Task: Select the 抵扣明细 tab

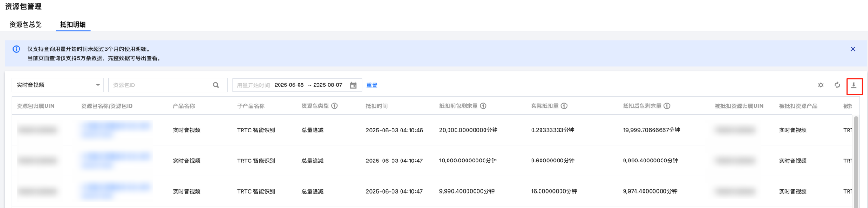Action: [x=73, y=25]
